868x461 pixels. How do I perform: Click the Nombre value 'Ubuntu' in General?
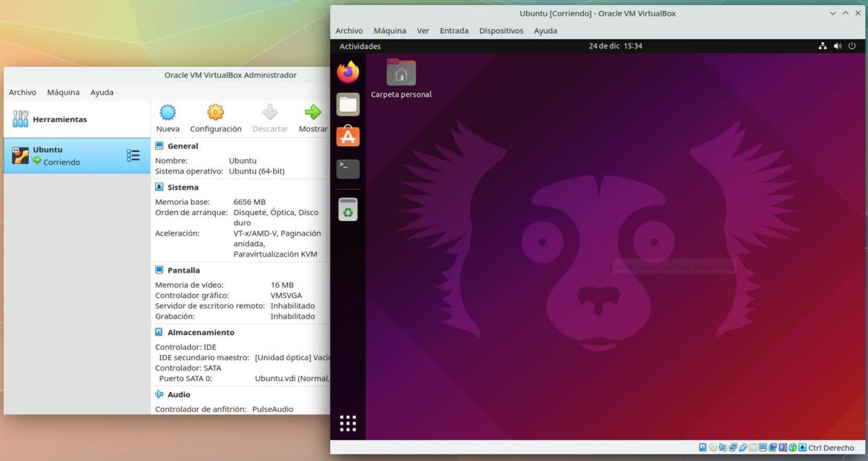point(243,161)
